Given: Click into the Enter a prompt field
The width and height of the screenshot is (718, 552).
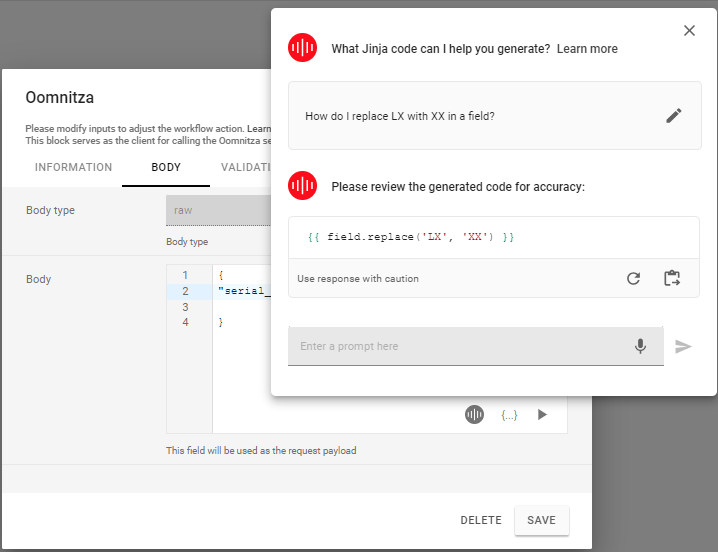Looking at the screenshot, I should (460, 346).
